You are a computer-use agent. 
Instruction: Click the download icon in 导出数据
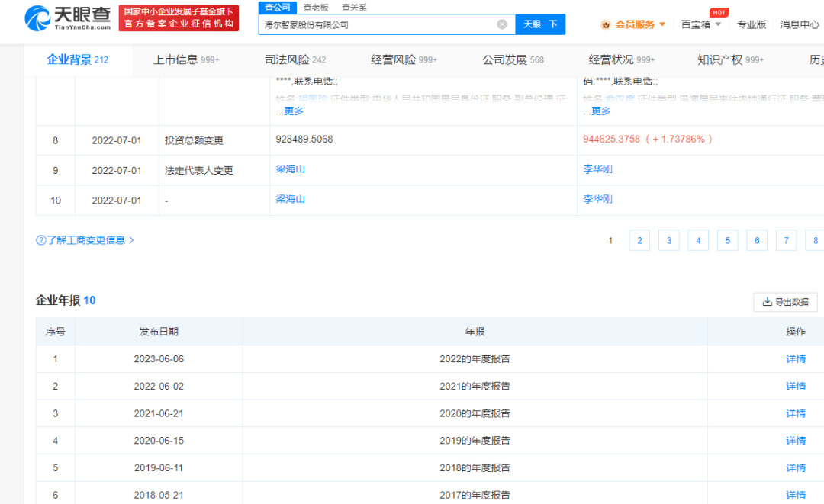768,302
